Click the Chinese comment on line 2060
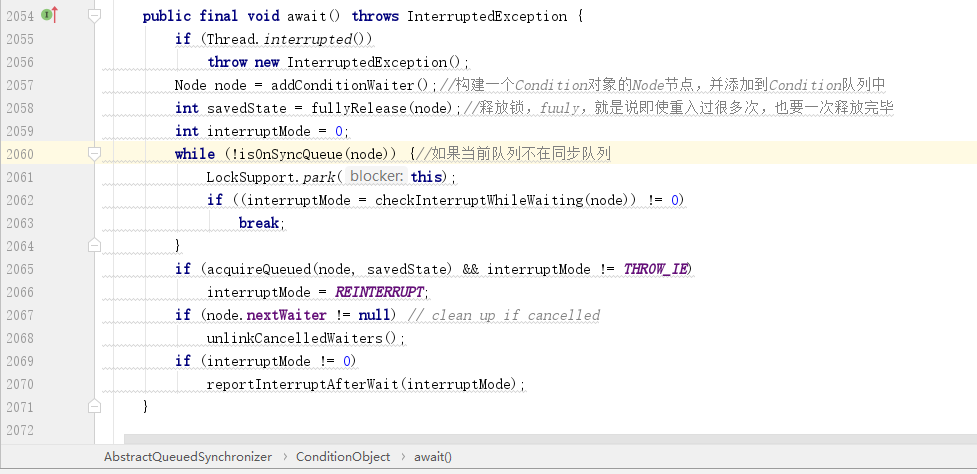The image size is (977, 474). tap(514, 154)
